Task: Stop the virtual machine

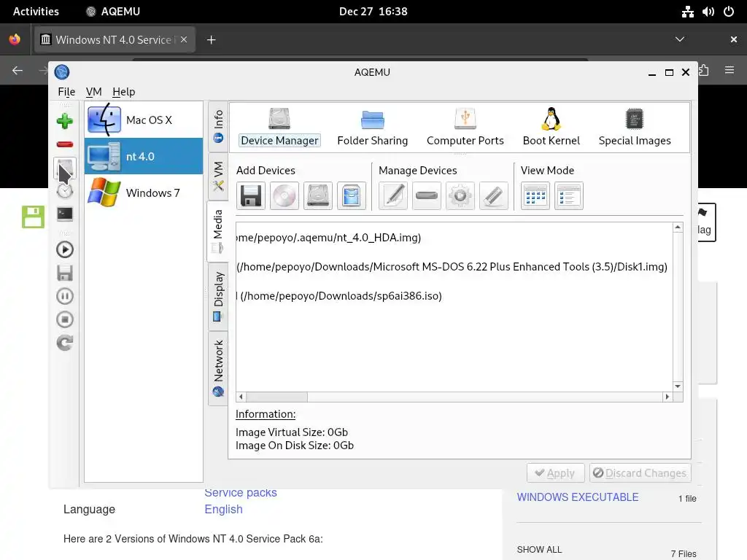Action: (x=65, y=319)
